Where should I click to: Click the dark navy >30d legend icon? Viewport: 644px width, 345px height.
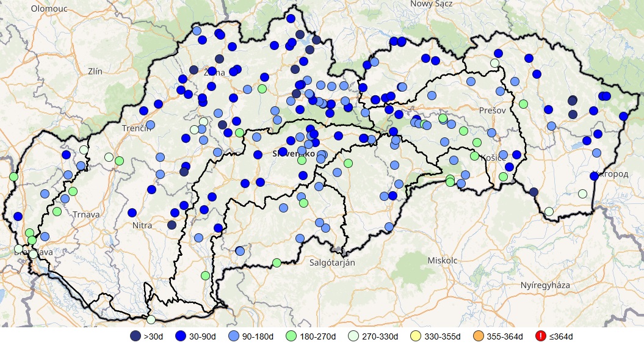134,336
